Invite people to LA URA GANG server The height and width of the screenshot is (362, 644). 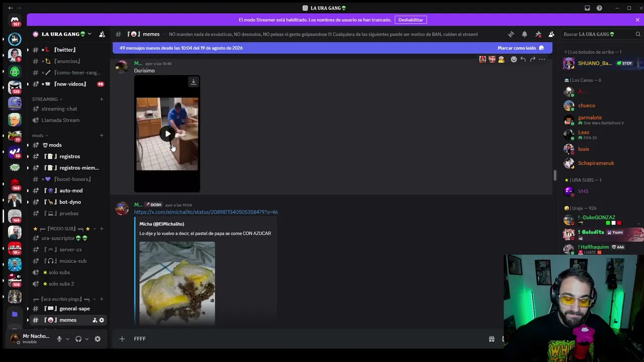pos(102,34)
